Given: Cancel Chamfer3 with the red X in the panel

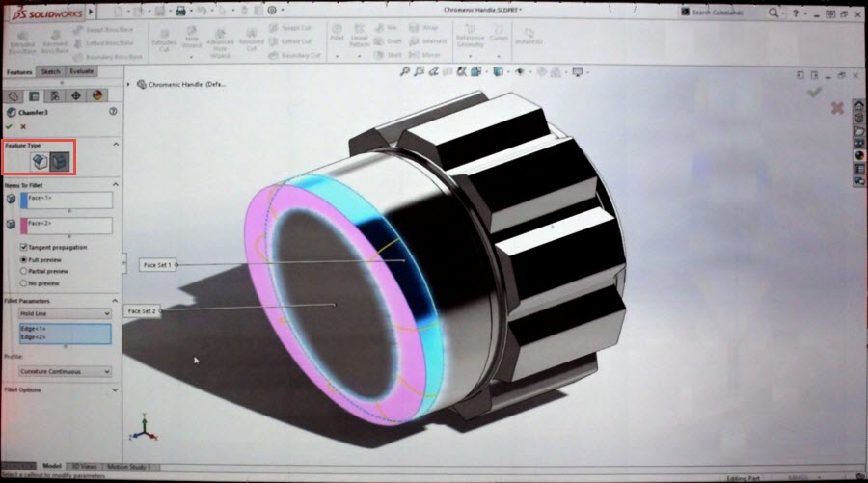Looking at the screenshot, I should coord(23,126).
